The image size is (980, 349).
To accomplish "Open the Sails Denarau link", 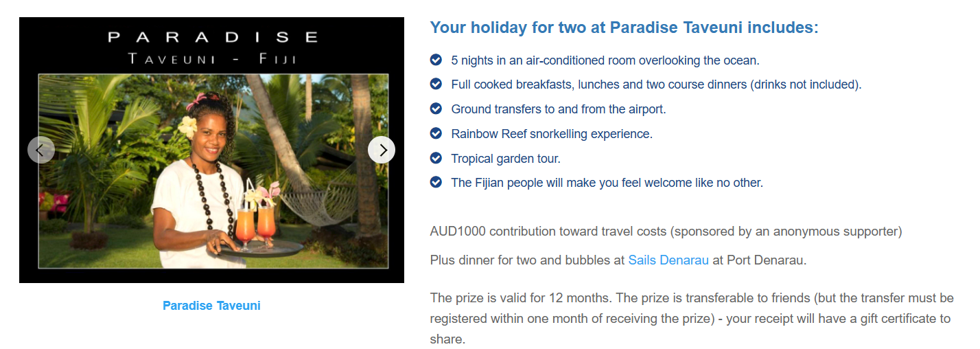I will click(668, 260).
